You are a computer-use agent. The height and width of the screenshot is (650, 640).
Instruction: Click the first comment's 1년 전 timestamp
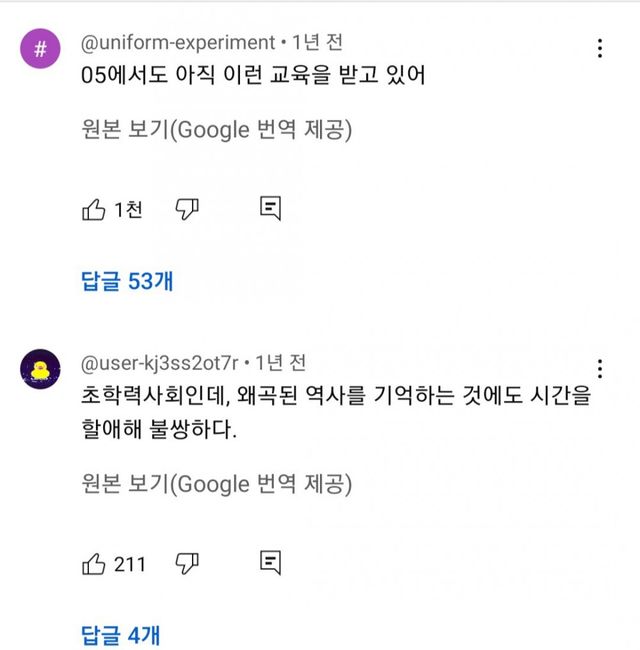pos(317,43)
